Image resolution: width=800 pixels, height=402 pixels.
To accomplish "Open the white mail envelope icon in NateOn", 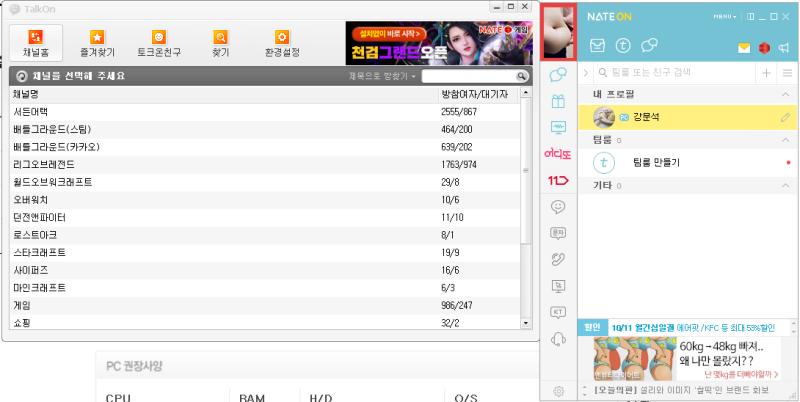I will click(744, 48).
